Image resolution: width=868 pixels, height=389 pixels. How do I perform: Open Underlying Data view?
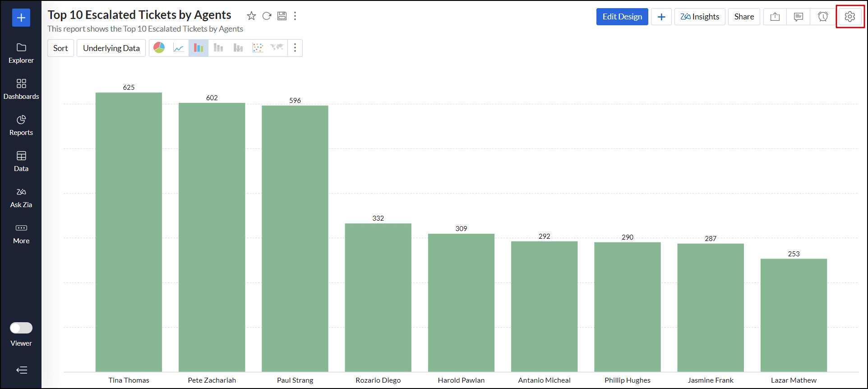coord(111,48)
